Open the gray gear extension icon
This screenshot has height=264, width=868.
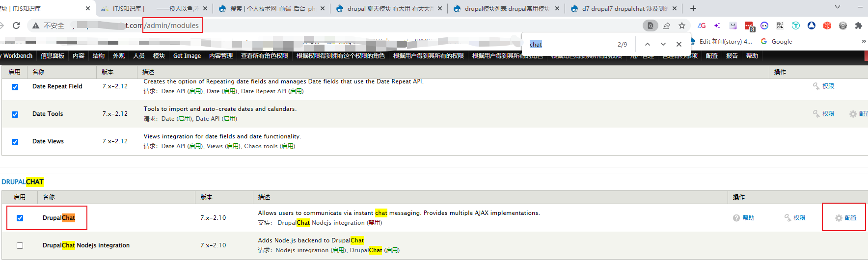click(843, 26)
